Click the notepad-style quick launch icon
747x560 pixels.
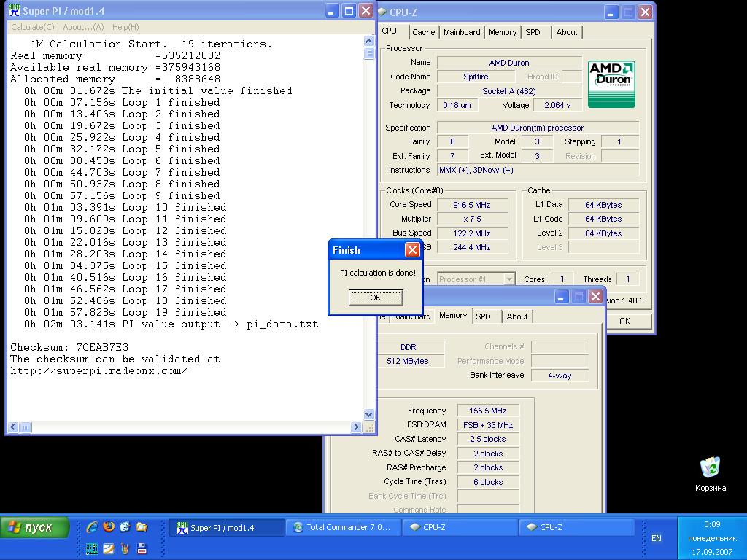pyautogui.click(x=109, y=548)
